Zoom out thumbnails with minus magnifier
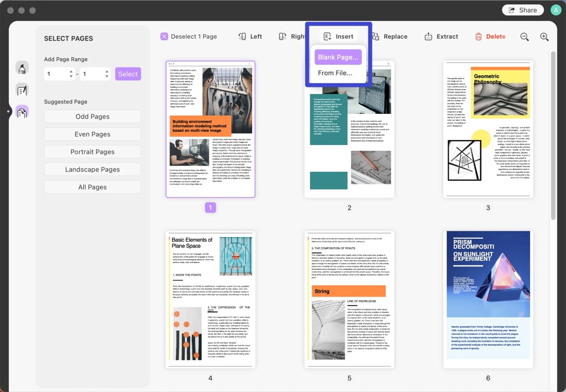566x392 pixels. click(x=524, y=36)
